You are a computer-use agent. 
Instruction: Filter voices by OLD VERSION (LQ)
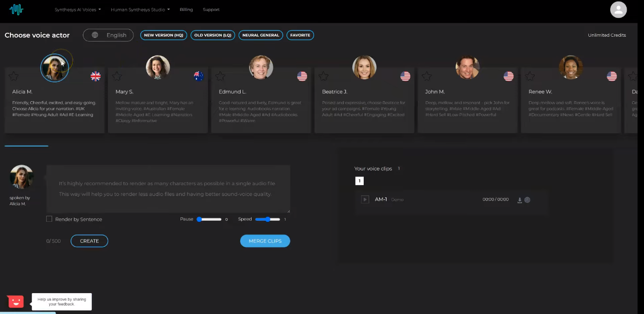213,35
